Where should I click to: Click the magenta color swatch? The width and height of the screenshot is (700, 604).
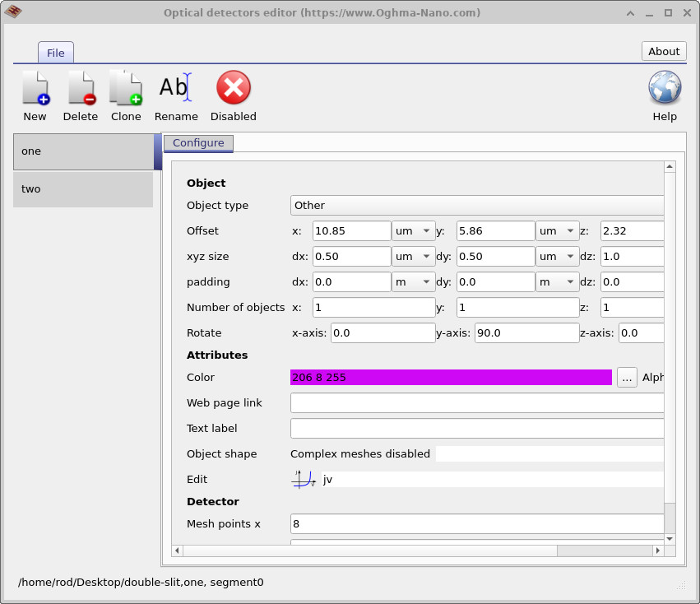click(451, 378)
